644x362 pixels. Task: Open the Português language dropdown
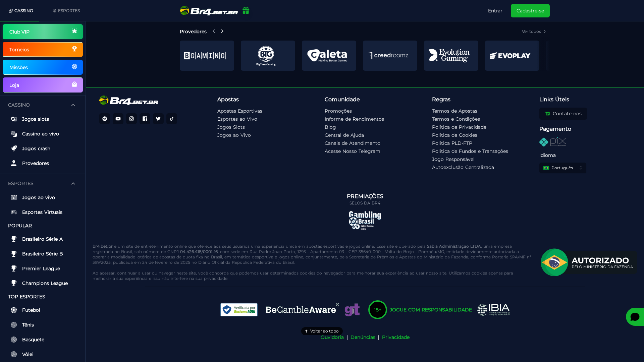[563, 168]
